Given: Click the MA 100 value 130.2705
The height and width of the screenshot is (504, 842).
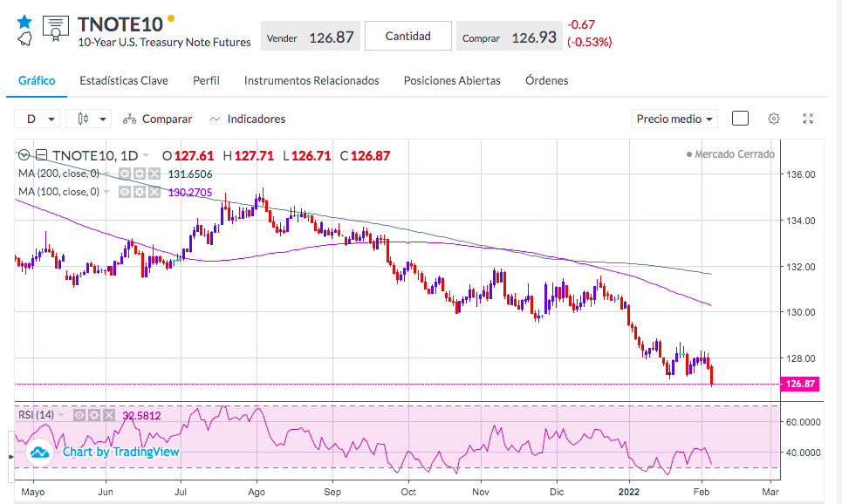Looking at the screenshot, I should pyautogui.click(x=190, y=192).
